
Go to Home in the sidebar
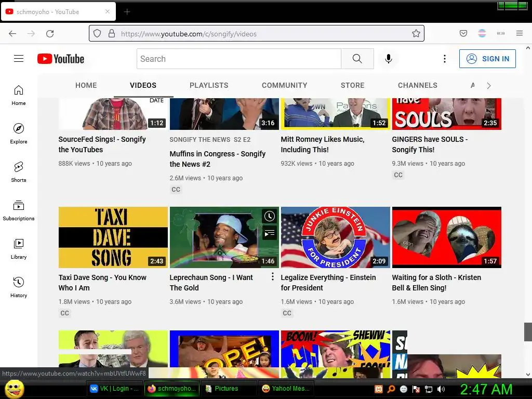pyautogui.click(x=19, y=96)
